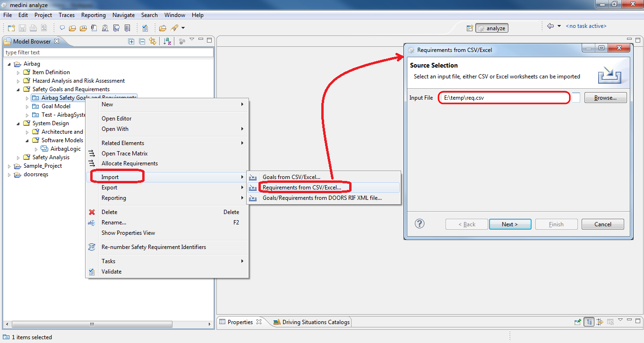The width and height of the screenshot is (644, 343).
Task: Switch to the Properties tab
Action: click(x=240, y=322)
